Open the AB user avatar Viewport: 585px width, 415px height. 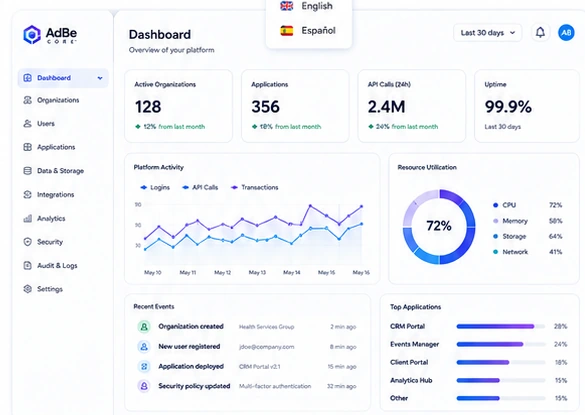(x=566, y=33)
